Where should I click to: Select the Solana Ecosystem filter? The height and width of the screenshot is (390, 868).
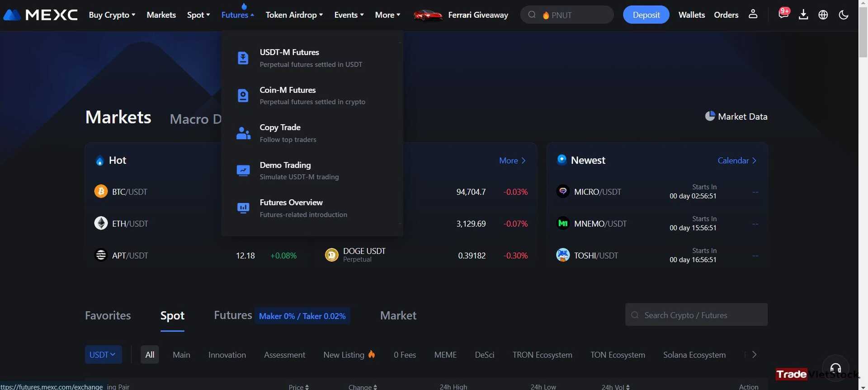[x=694, y=355]
